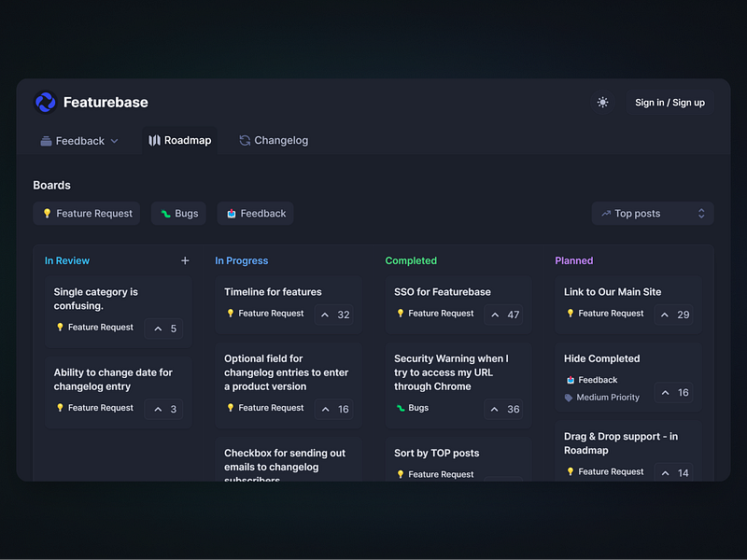Toggle upvote on Timeline for features

332,315
